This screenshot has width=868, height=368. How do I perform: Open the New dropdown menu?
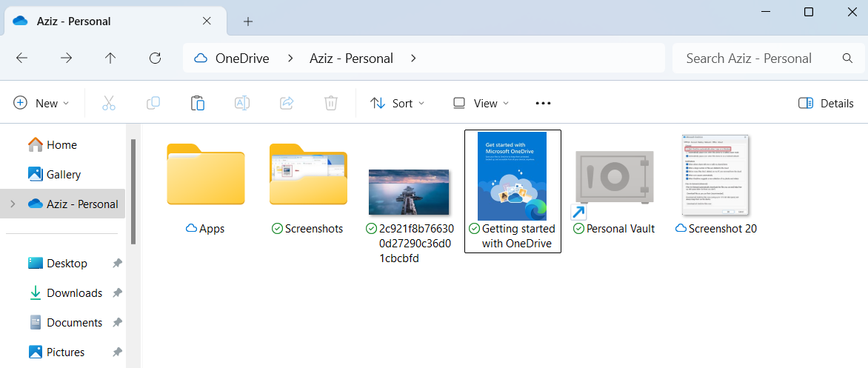tap(42, 103)
